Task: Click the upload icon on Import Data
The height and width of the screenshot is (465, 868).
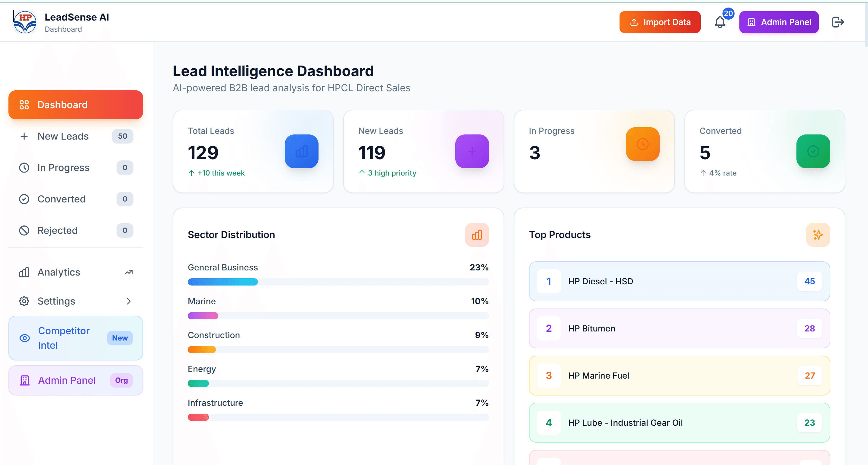Action: pos(634,22)
